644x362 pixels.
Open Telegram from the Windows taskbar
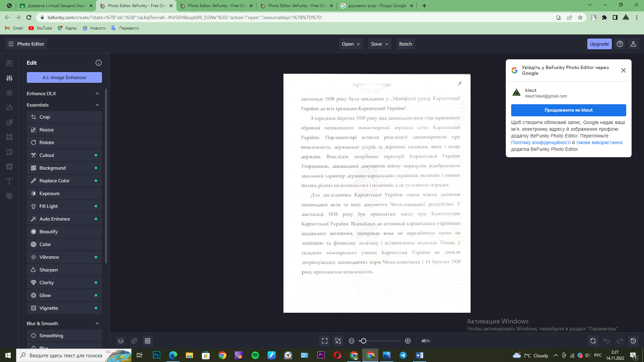403,355
